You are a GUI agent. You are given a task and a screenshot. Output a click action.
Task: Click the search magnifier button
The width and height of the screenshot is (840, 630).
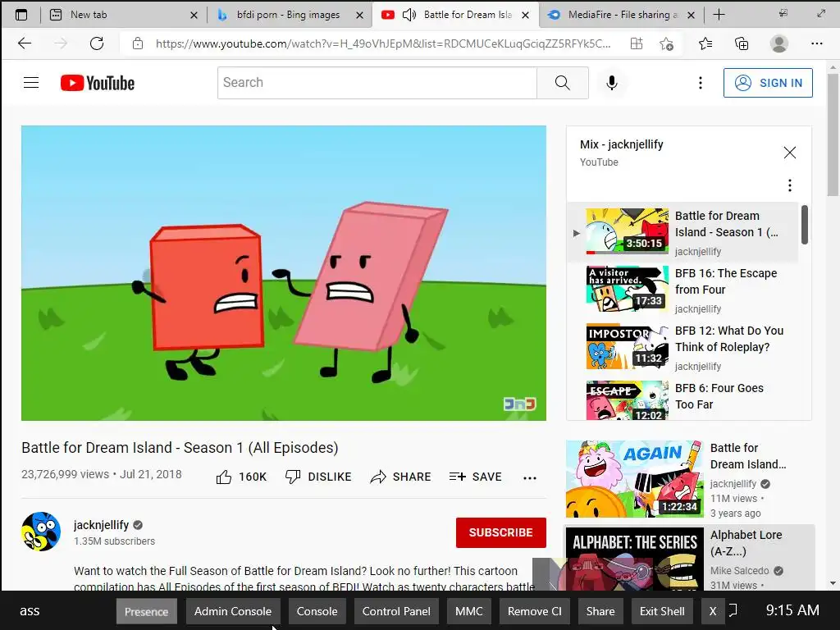[x=563, y=83]
